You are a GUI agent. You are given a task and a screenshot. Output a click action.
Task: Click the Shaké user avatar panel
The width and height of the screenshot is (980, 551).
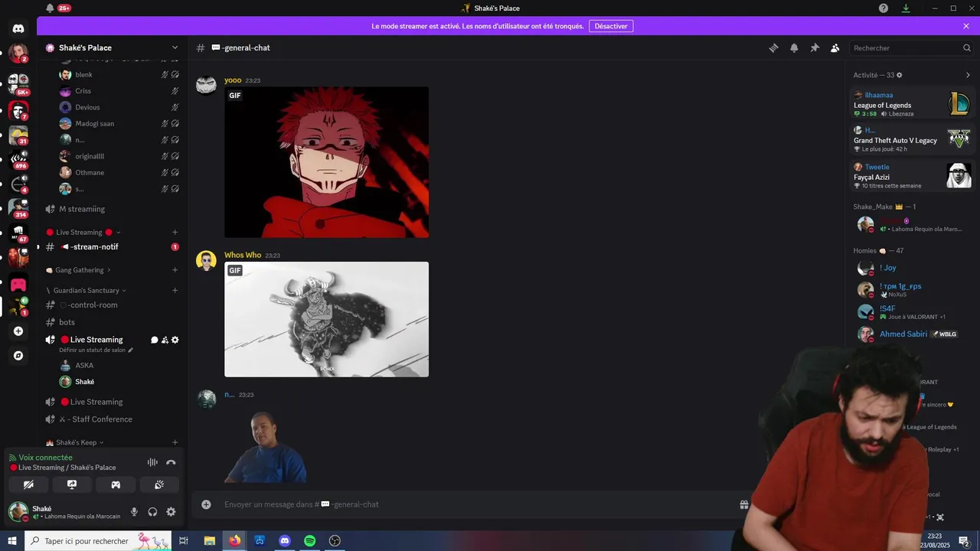tap(64, 512)
